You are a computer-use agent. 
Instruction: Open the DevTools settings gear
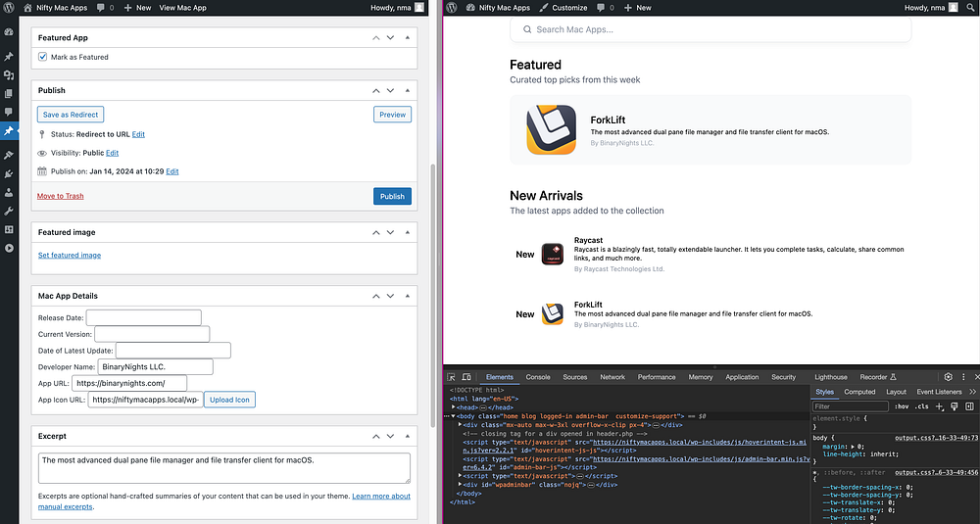point(948,377)
